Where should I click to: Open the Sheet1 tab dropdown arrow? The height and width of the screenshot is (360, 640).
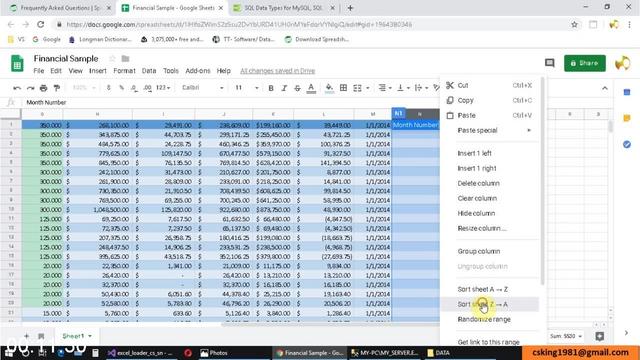click(x=90, y=336)
